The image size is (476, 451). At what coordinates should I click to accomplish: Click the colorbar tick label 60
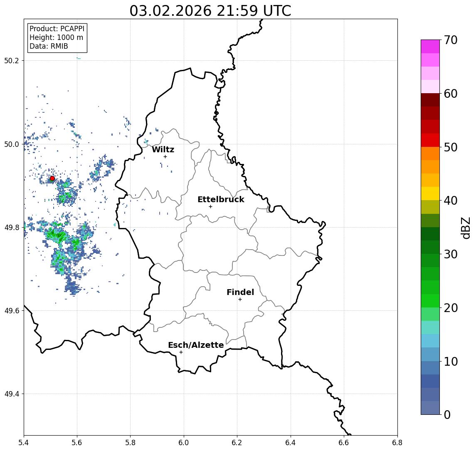(x=451, y=94)
